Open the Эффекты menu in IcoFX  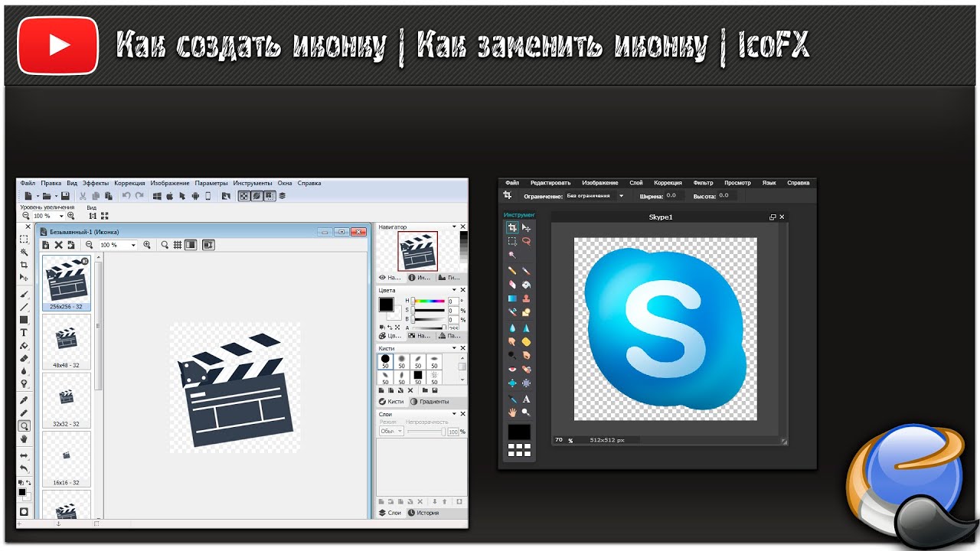coord(96,184)
